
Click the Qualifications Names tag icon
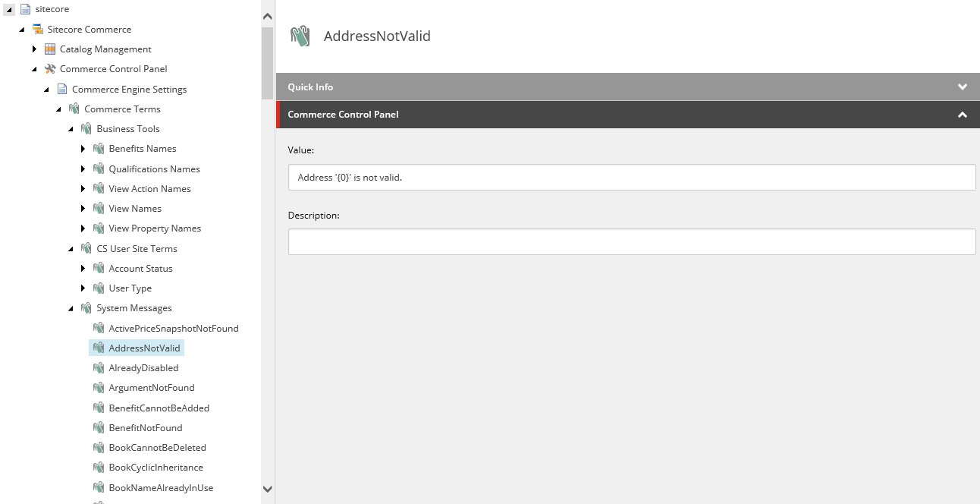coord(99,169)
